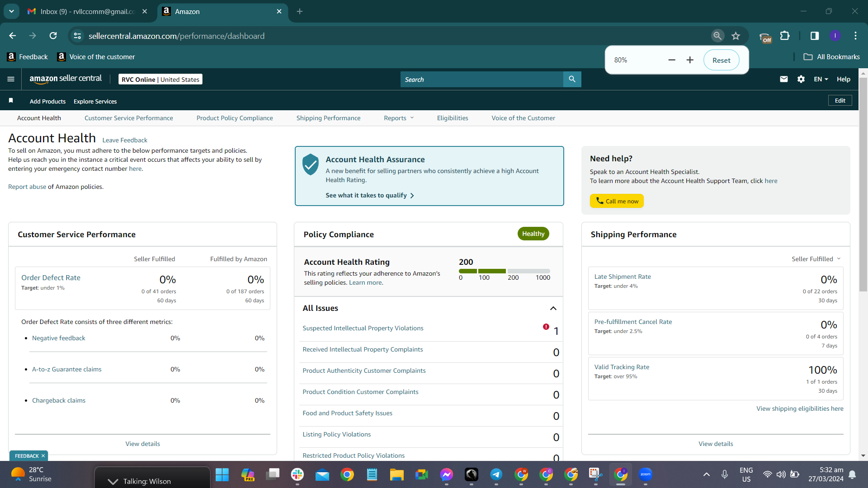
Task: Open the browser zoom magnifier icon
Action: coord(717,36)
